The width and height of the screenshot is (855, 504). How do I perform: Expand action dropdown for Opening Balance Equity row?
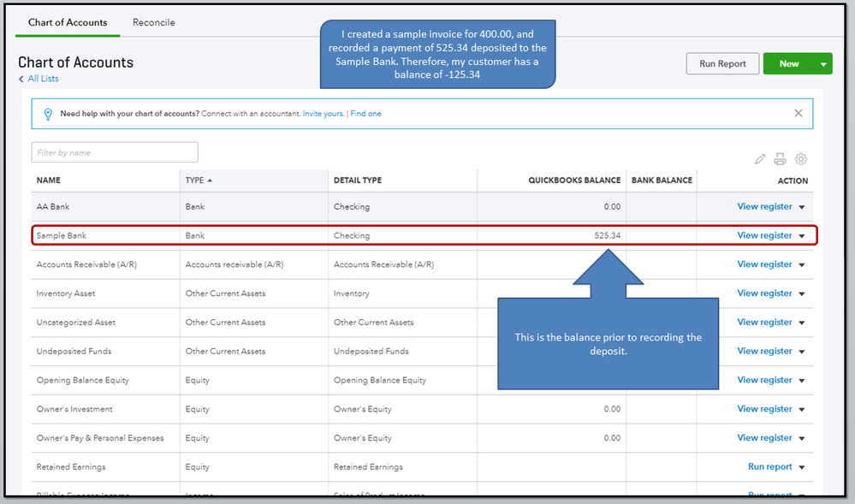pos(802,381)
